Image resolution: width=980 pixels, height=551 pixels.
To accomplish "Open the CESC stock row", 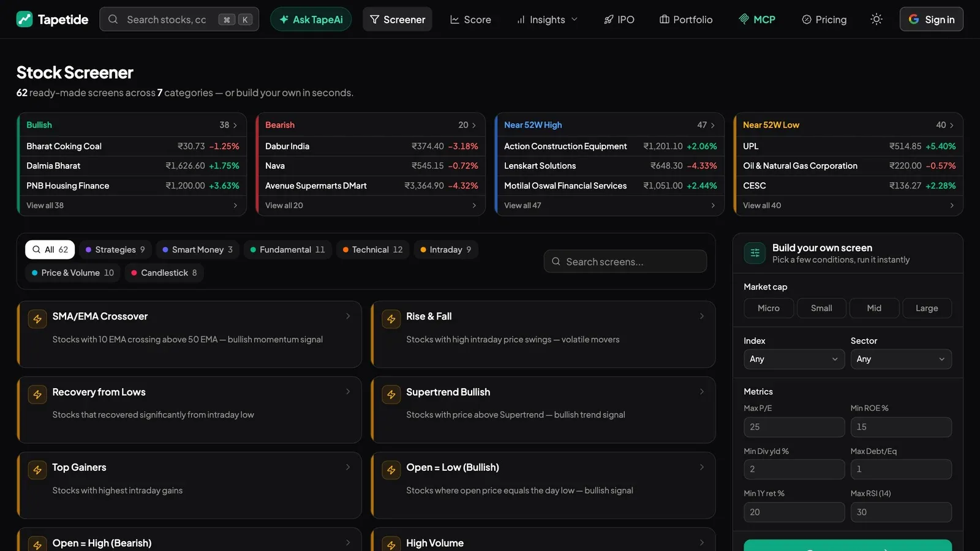I will point(848,186).
